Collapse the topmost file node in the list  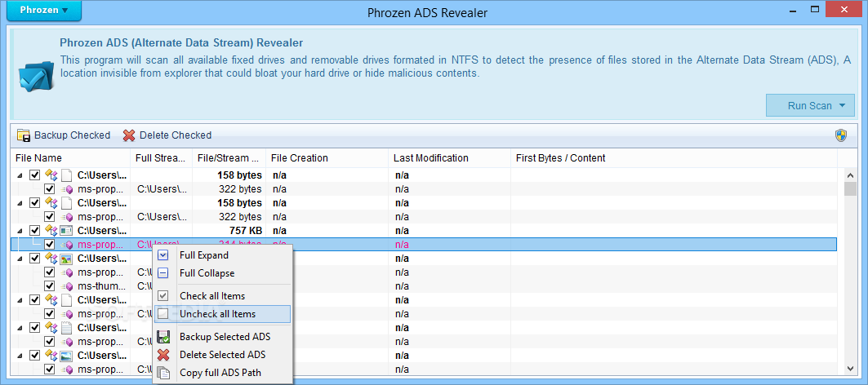point(20,175)
